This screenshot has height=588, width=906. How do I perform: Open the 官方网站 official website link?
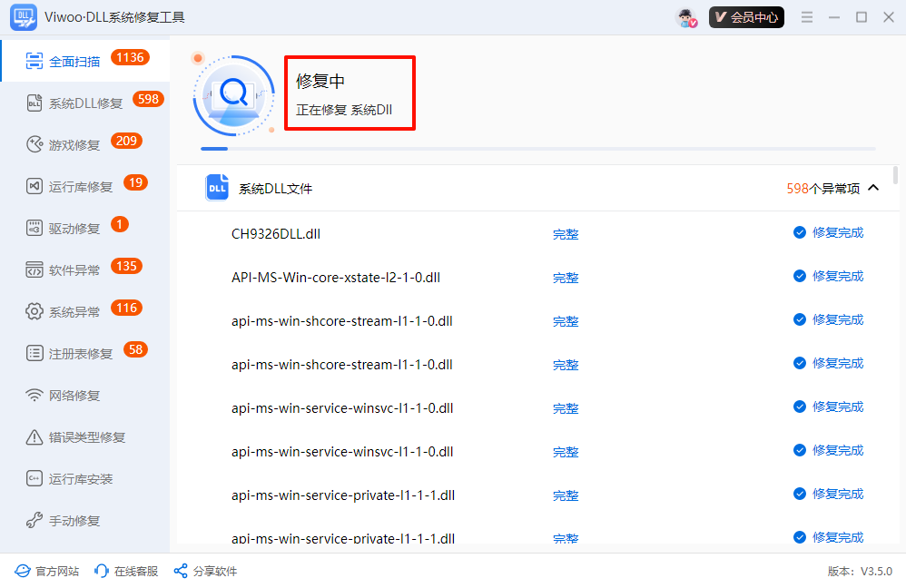click(47, 571)
